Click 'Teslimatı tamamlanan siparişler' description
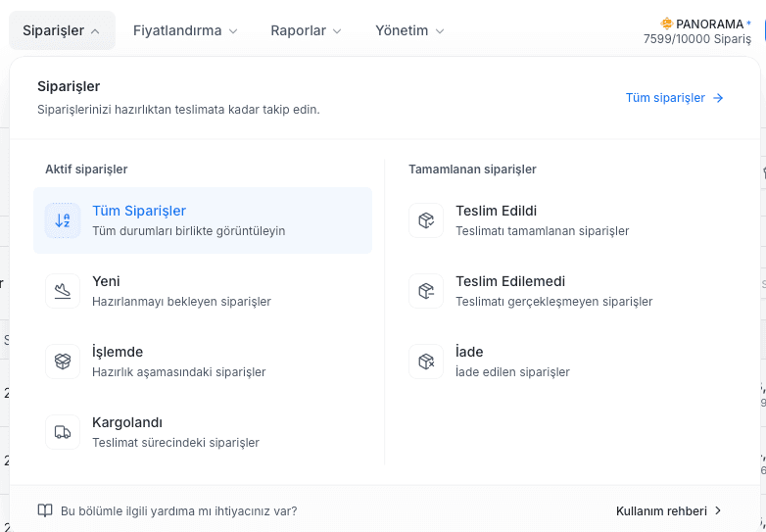This screenshot has height=532, width=766. 543,231
